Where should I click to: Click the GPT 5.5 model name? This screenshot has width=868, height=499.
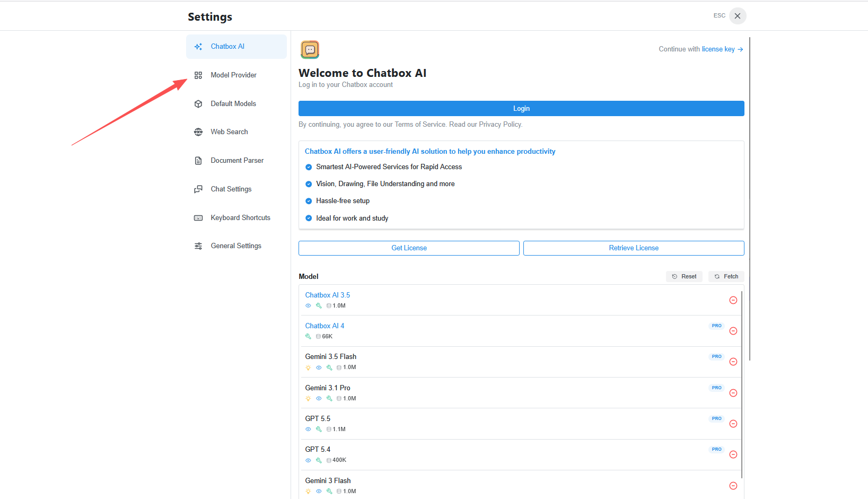(318, 419)
